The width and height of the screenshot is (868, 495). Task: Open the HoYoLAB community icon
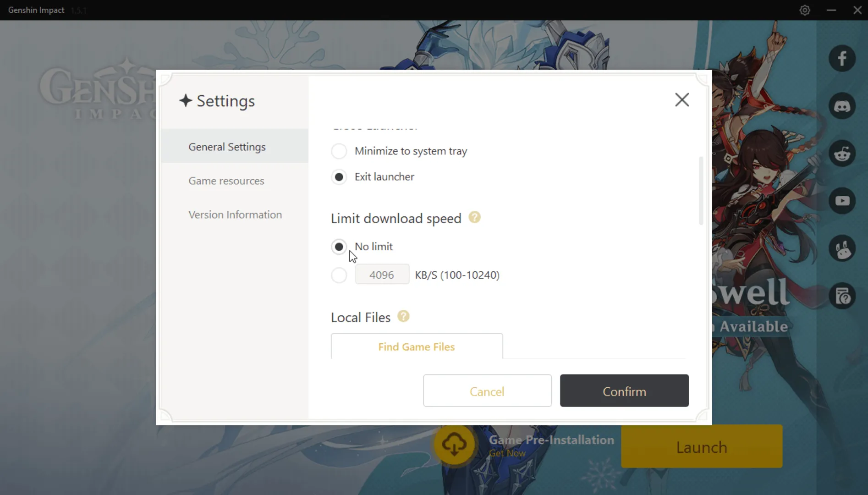(842, 248)
